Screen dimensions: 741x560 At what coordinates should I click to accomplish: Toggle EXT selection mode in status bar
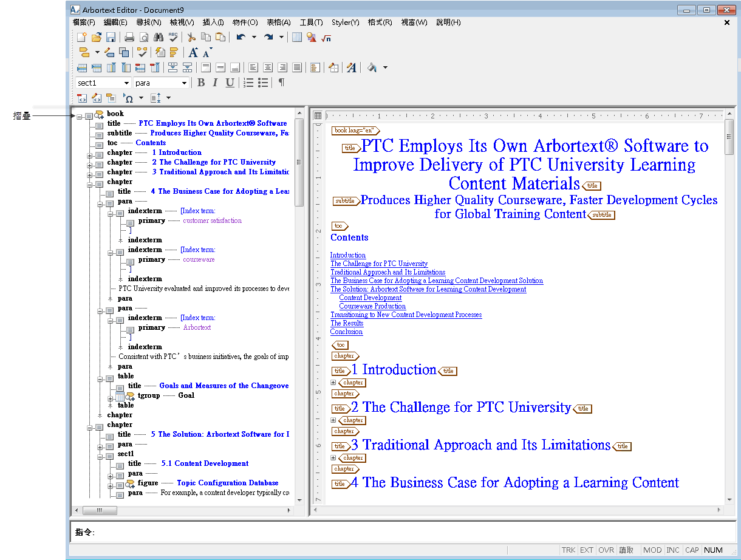587,550
